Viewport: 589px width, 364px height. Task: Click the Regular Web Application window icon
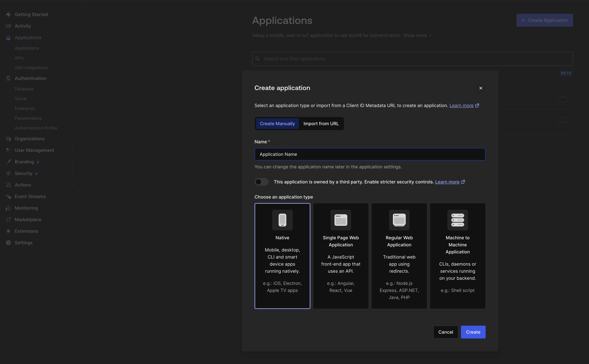399,220
